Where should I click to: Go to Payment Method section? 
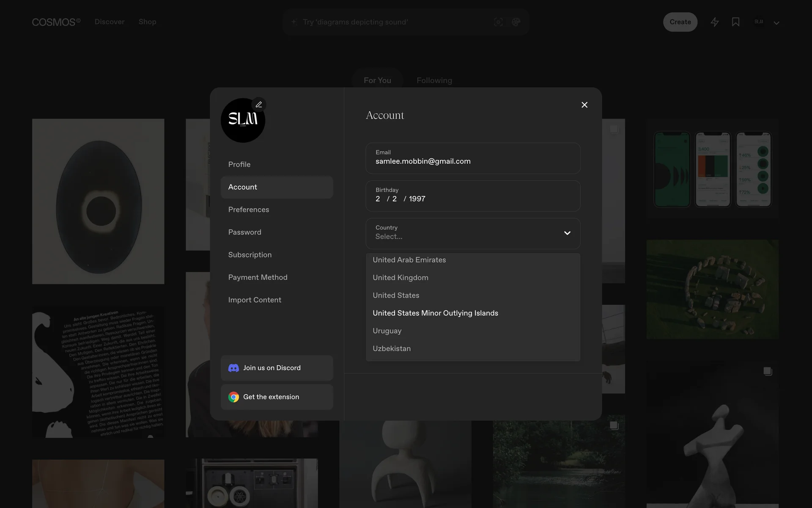[x=258, y=277]
